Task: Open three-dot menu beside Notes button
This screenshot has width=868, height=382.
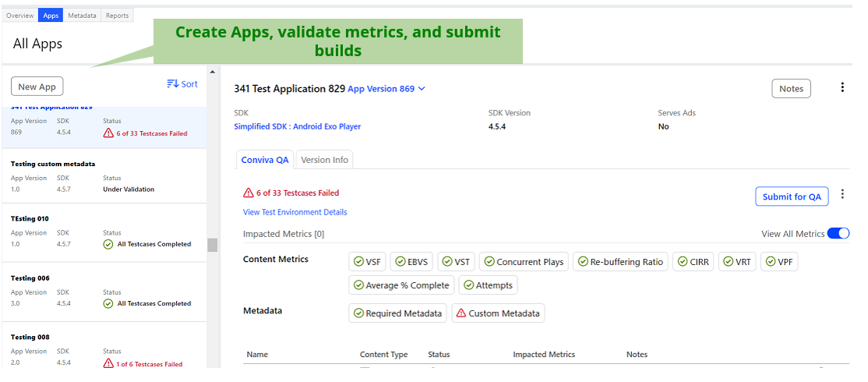Action: click(842, 88)
